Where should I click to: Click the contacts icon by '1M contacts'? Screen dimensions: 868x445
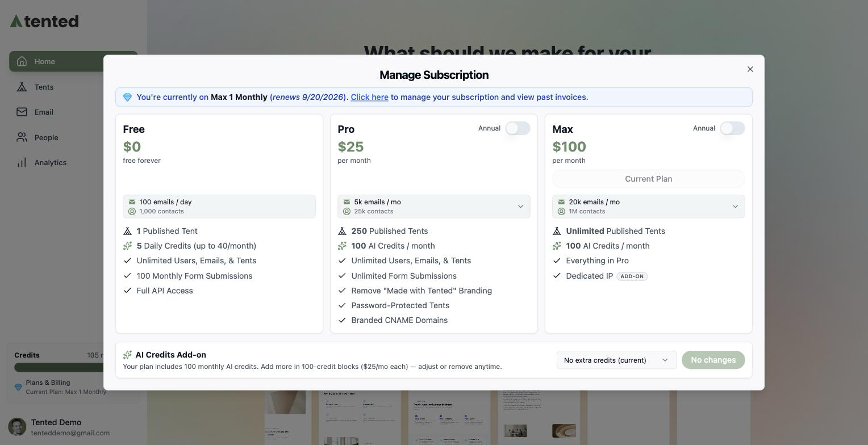tap(561, 211)
